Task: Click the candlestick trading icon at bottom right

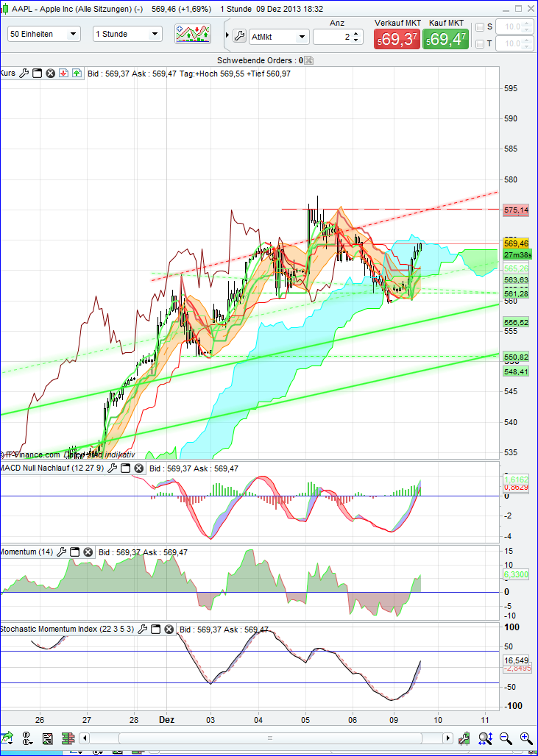Action: pos(464,738)
